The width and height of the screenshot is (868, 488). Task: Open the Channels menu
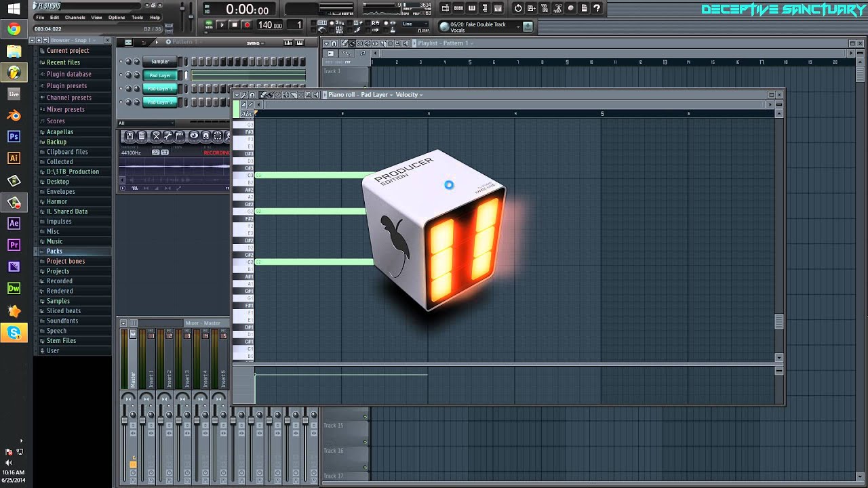tap(75, 17)
